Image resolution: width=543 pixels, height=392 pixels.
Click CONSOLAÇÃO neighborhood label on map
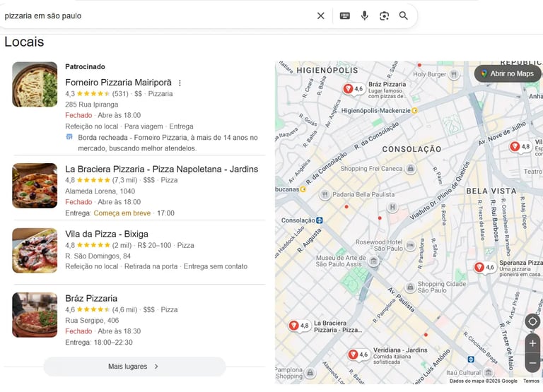point(411,149)
